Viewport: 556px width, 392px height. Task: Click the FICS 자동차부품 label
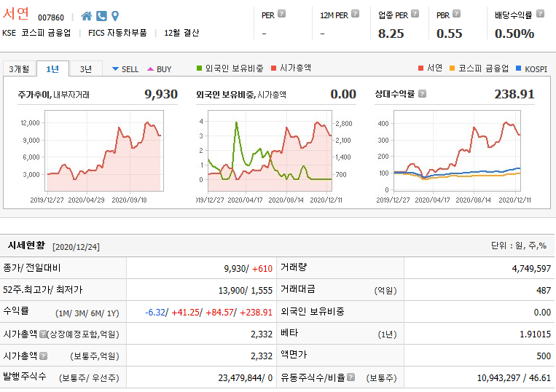tap(117, 33)
